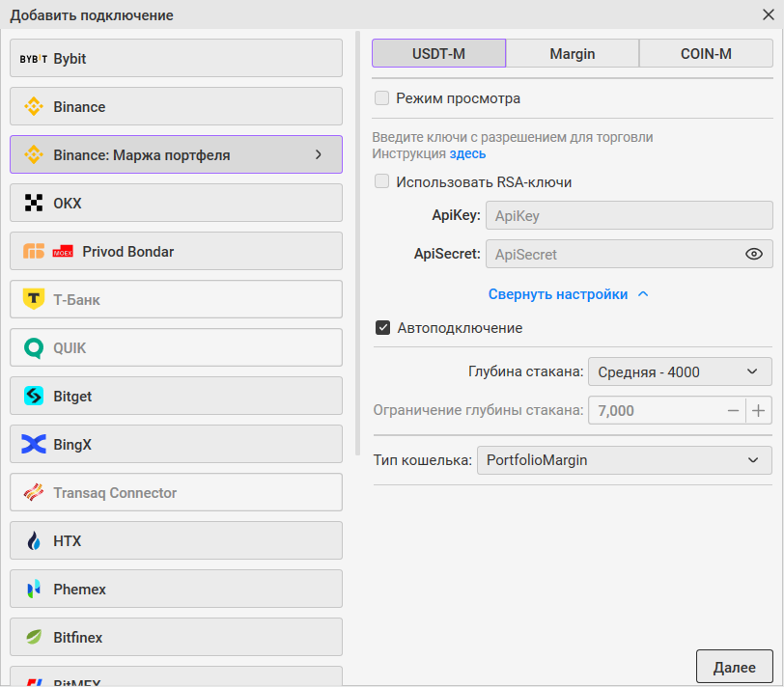Image resolution: width=784 pixels, height=687 pixels.
Task: Click the Bitfinex leaf logo icon
Action: (34, 637)
